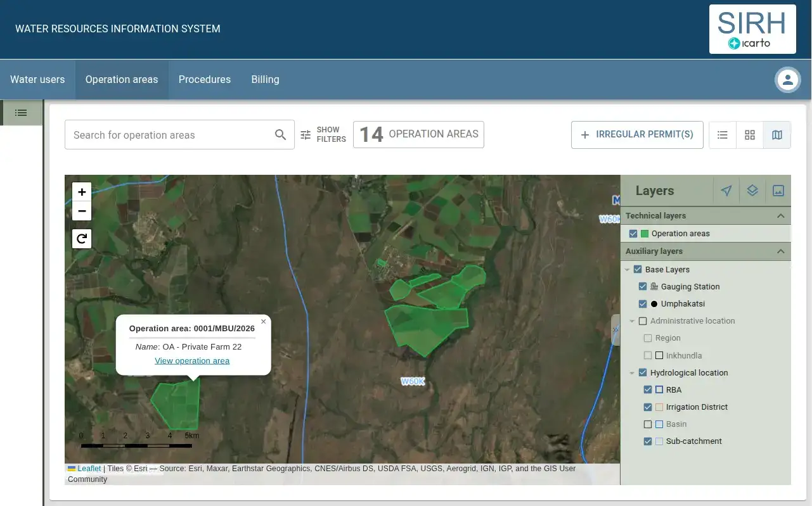
Task: Open the show filters sliders icon
Action: point(306,135)
